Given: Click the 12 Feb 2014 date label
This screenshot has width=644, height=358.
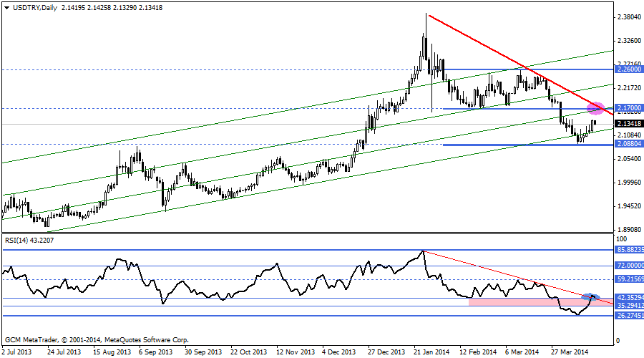Looking at the screenshot, I should point(478,352).
